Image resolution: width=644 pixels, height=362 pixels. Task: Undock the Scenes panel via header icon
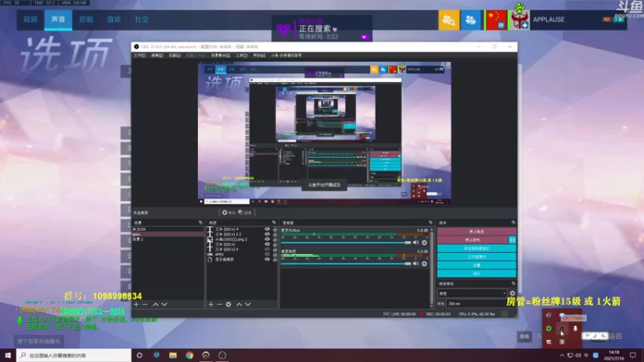point(200,223)
